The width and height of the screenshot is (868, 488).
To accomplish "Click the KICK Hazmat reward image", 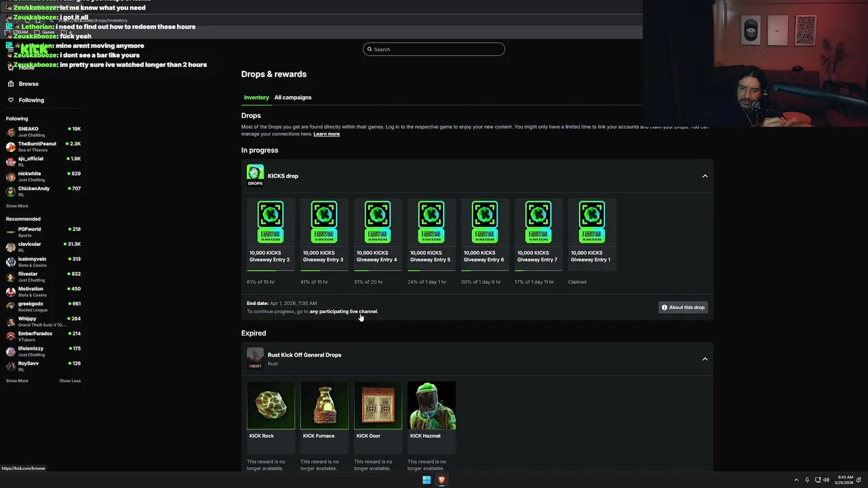I will [431, 405].
